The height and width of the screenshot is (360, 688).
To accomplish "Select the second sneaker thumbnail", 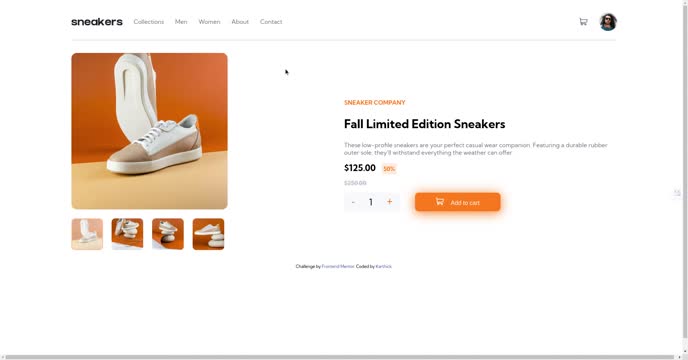I will pos(127,234).
